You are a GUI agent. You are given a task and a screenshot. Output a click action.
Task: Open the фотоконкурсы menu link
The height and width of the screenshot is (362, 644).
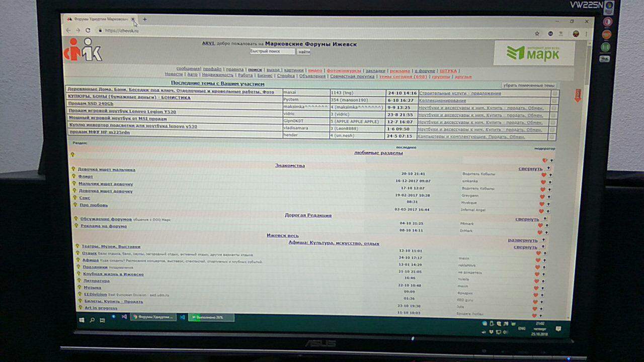(x=344, y=71)
